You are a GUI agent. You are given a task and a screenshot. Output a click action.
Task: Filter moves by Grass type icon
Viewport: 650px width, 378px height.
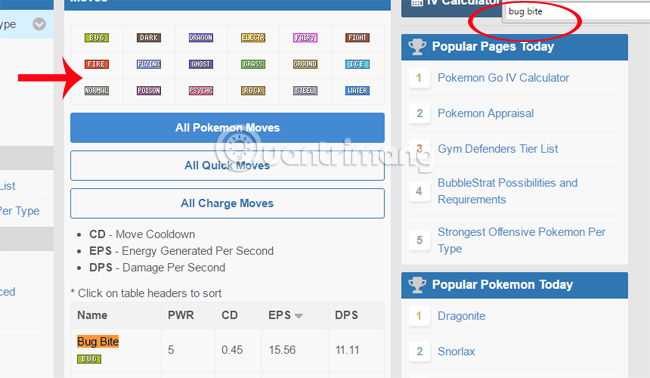click(x=253, y=64)
